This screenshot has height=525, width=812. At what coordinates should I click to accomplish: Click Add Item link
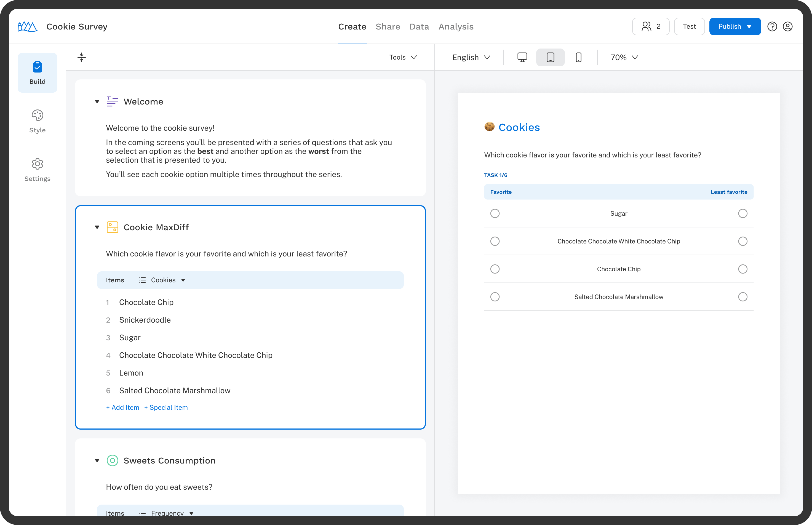coord(121,407)
